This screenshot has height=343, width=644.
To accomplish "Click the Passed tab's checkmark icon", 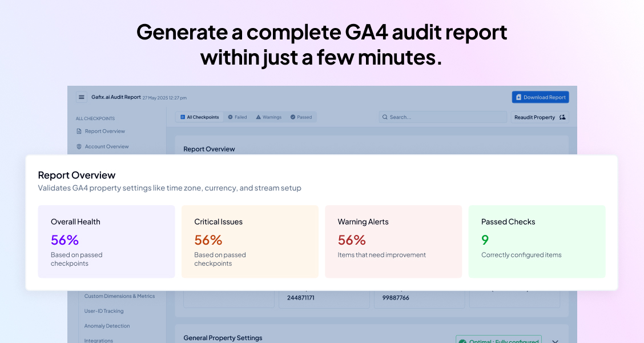I will pos(293,117).
